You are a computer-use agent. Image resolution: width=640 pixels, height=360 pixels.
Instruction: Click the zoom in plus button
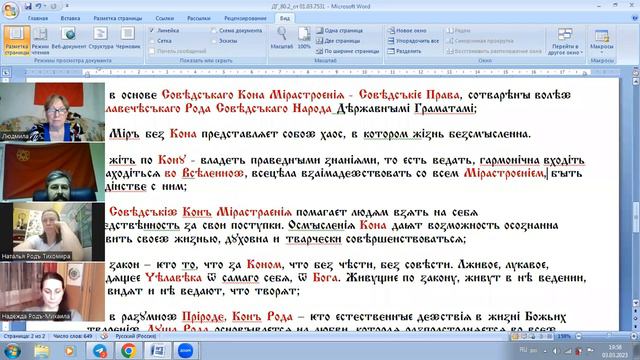pyautogui.click(x=634, y=336)
